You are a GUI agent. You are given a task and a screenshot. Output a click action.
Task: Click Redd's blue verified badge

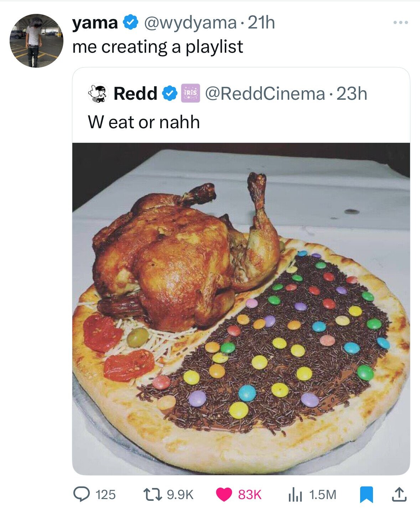(x=169, y=93)
